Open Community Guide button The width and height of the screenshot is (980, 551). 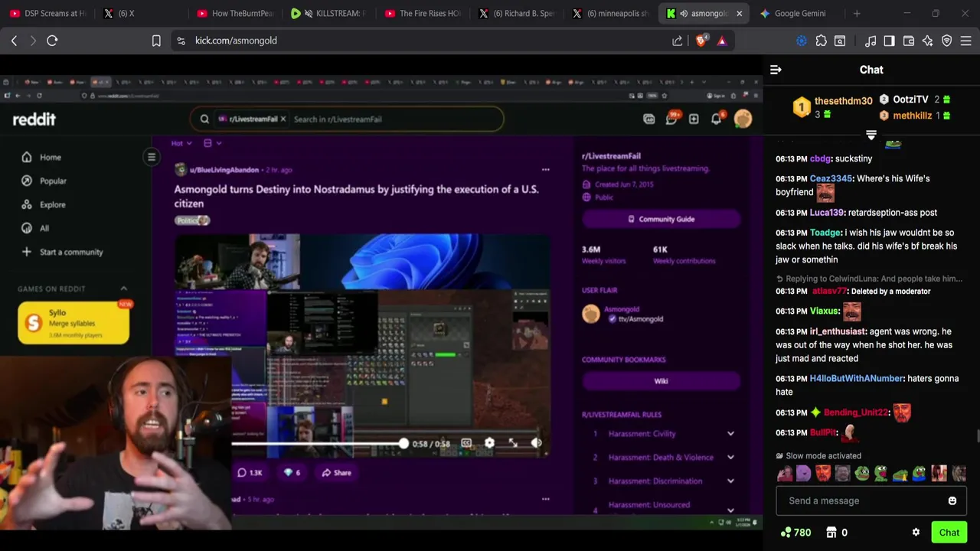[x=661, y=219]
